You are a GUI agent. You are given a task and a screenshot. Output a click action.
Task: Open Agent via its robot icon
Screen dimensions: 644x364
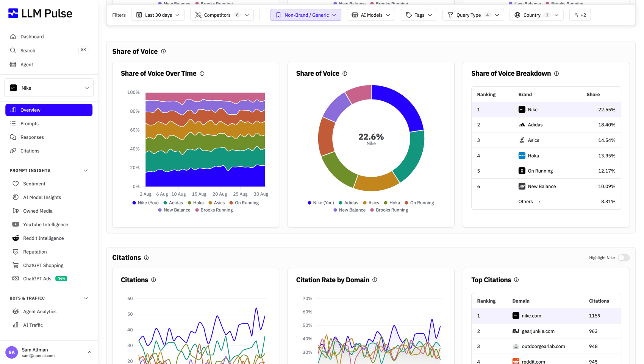pos(13,65)
